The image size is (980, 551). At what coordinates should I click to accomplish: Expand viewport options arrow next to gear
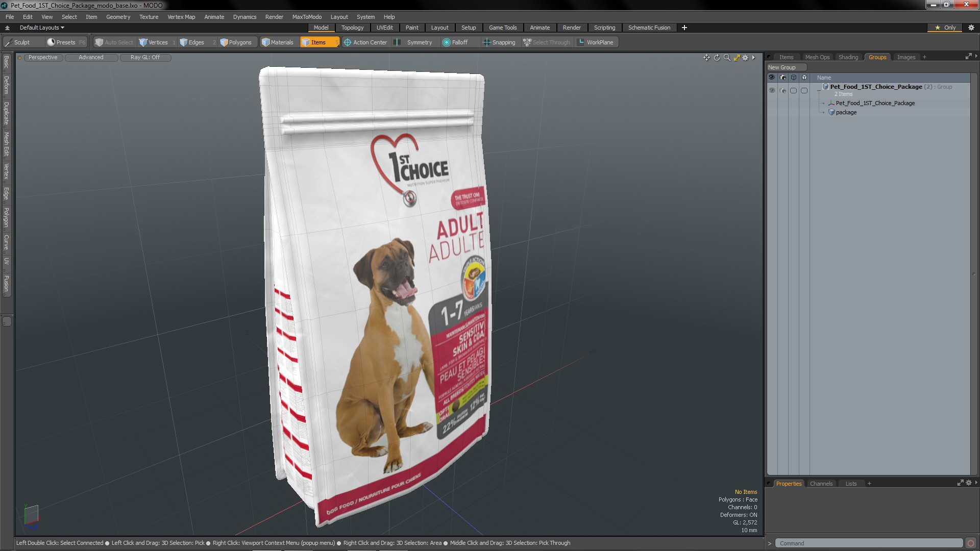753,58
